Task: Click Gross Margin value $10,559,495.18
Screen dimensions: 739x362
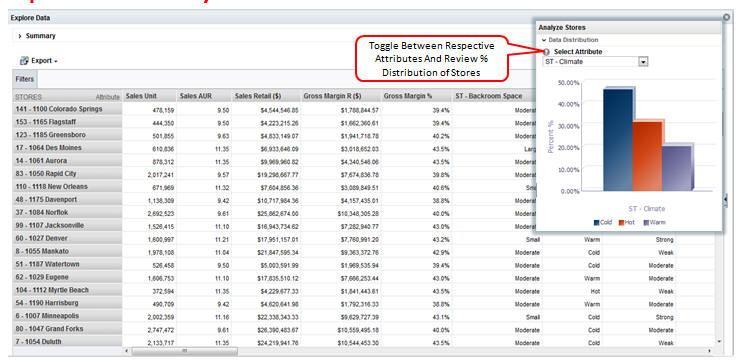Action: [x=358, y=330]
